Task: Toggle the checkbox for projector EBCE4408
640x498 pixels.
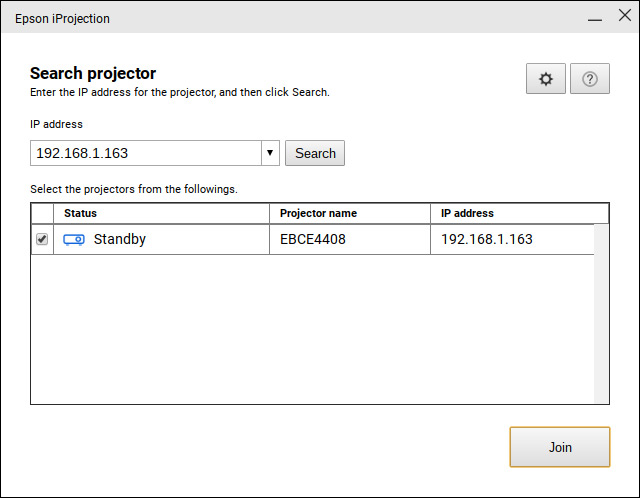Action: point(42,240)
